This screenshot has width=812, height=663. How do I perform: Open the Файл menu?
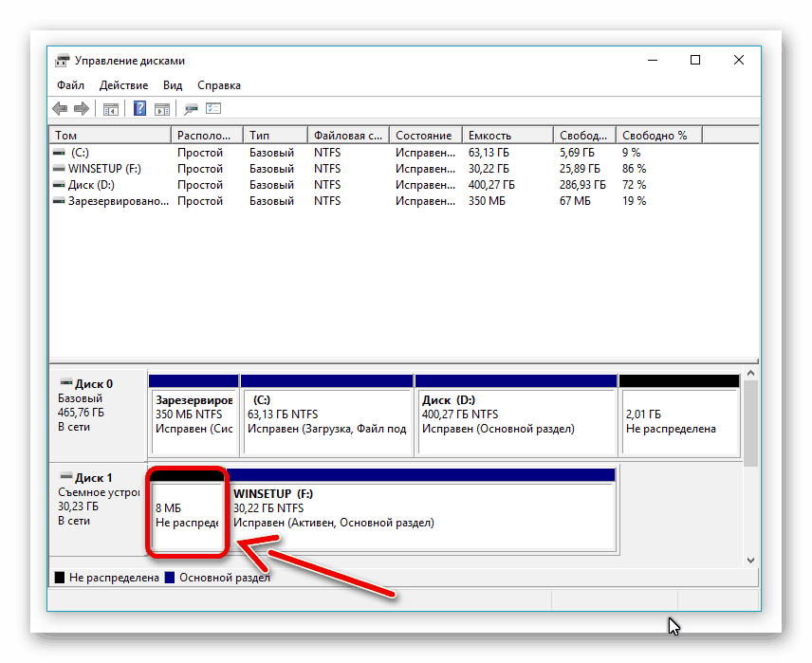point(70,85)
